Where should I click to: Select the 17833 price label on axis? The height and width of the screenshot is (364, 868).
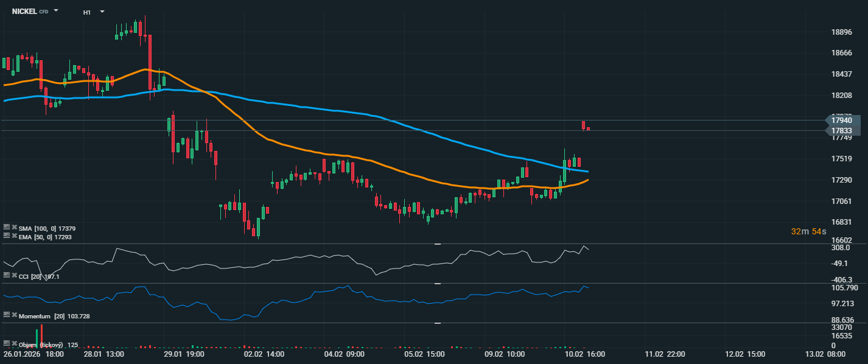pos(842,131)
